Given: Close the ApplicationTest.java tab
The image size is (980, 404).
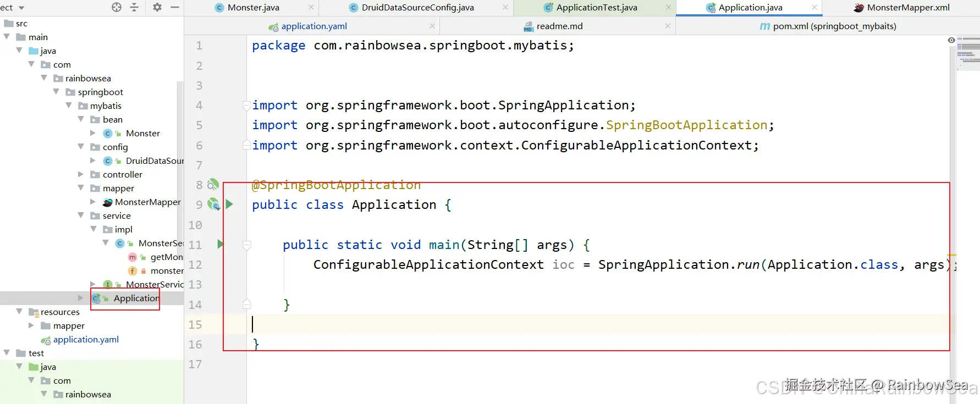Looking at the screenshot, I should (x=668, y=8).
